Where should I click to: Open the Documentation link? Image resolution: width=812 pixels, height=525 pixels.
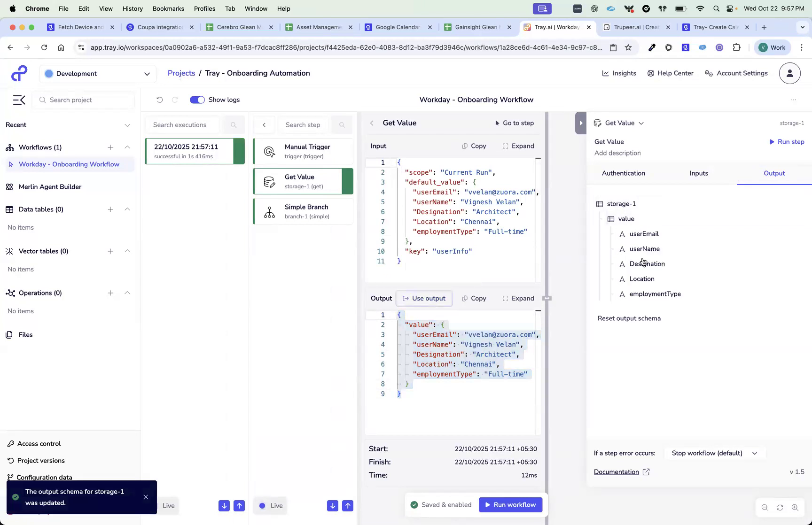click(x=617, y=471)
